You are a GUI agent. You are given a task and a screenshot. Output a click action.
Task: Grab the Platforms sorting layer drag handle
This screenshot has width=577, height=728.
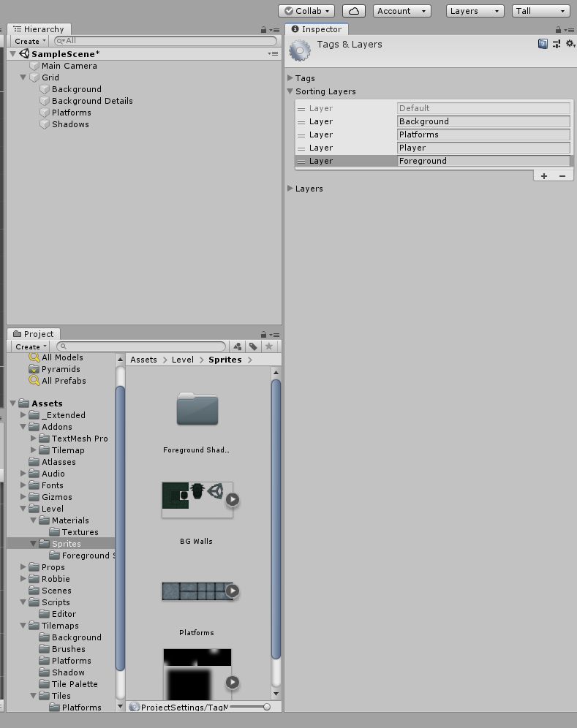click(x=301, y=135)
